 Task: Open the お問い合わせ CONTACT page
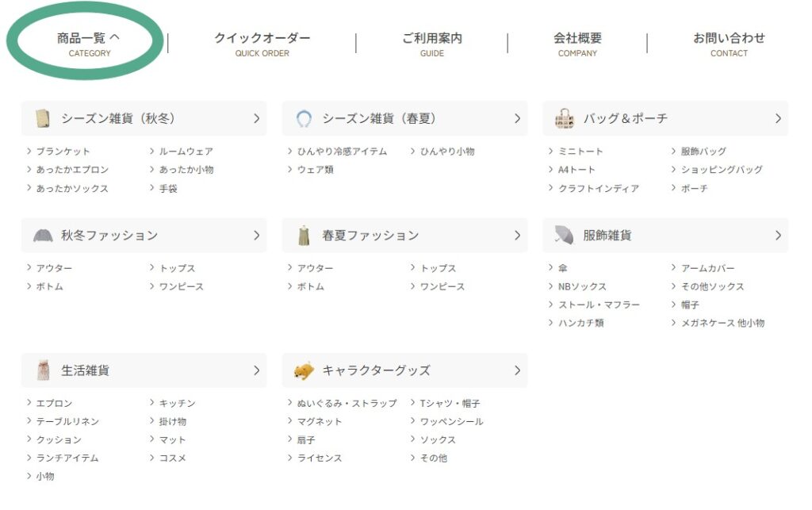[x=729, y=44]
